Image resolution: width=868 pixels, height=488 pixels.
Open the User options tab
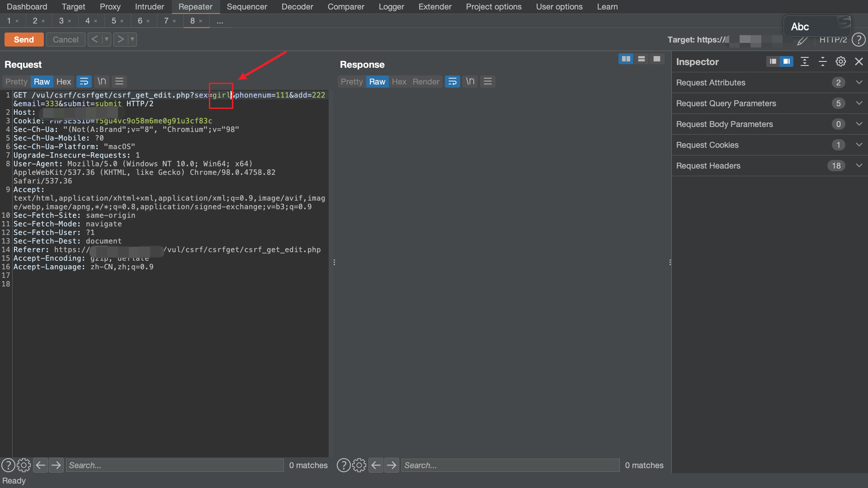[x=559, y=7]
